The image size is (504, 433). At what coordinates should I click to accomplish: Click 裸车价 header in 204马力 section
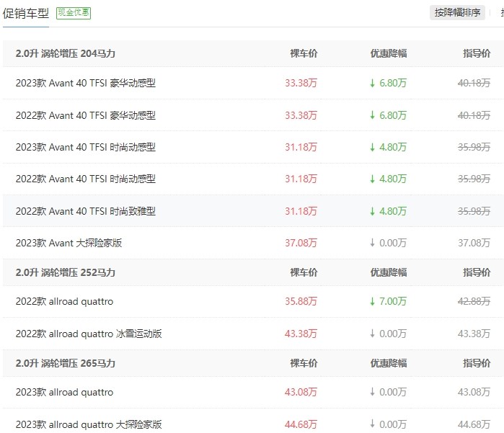pos(304,53)
